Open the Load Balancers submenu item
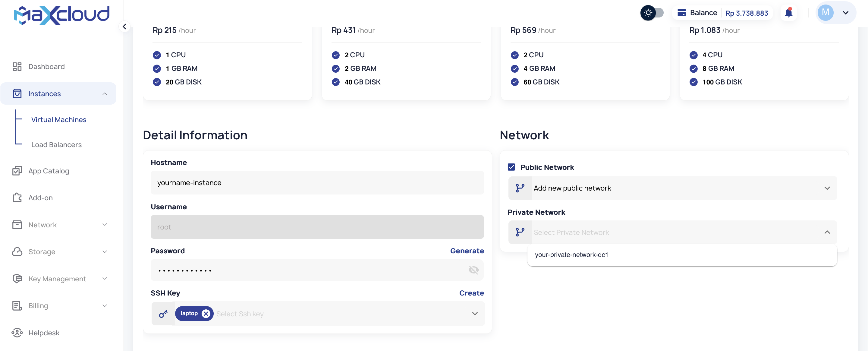The image size is (868, 351). tap(56, 145)
